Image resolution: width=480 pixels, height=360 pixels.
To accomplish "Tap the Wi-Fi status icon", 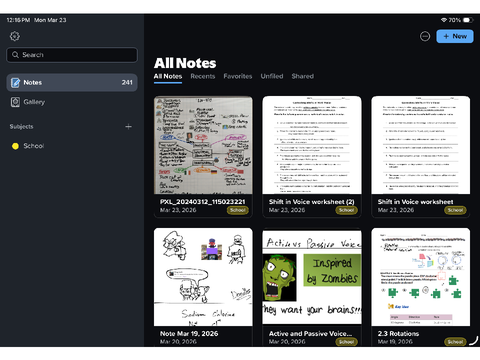I will 444,20.
